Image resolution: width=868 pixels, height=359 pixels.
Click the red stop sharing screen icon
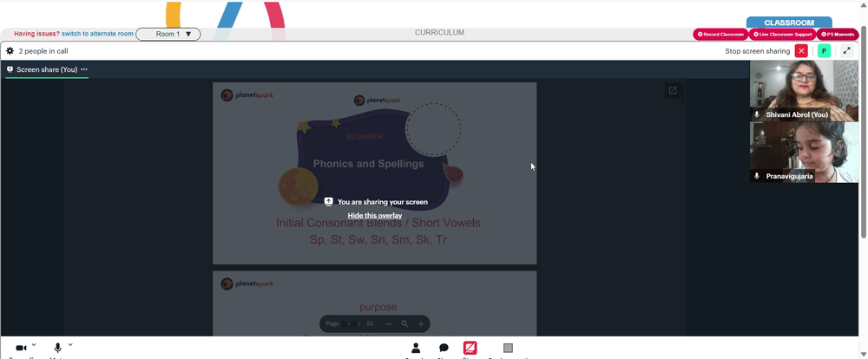tap(470, 348)
